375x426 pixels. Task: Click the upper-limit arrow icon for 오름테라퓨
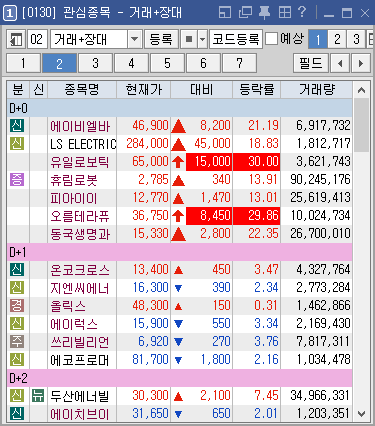(x=178, y=216)
